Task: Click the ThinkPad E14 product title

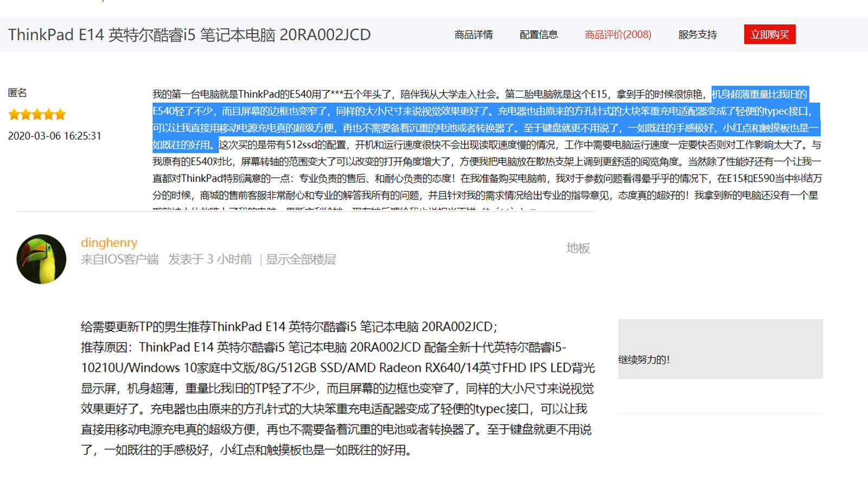Action: tap(189, 35)
